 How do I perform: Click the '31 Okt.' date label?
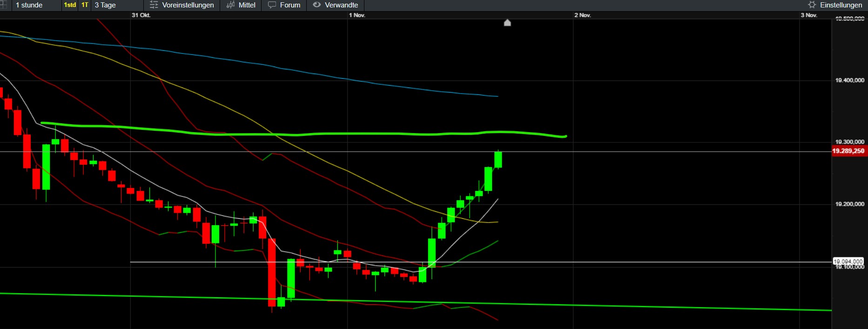(x=141, y=15)
